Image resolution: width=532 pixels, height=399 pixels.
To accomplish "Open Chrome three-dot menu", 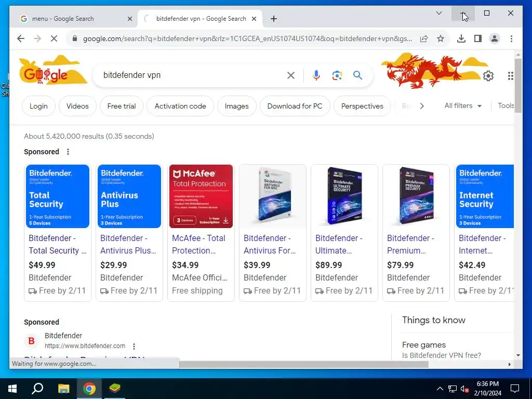I will [x=511, y=38].
